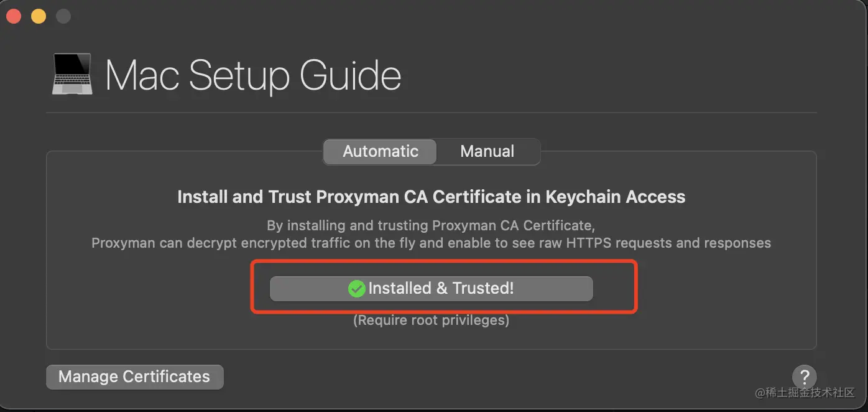Click the (Require root privileges) note
This screenshot has width=868, height=412.
[432, 321]
